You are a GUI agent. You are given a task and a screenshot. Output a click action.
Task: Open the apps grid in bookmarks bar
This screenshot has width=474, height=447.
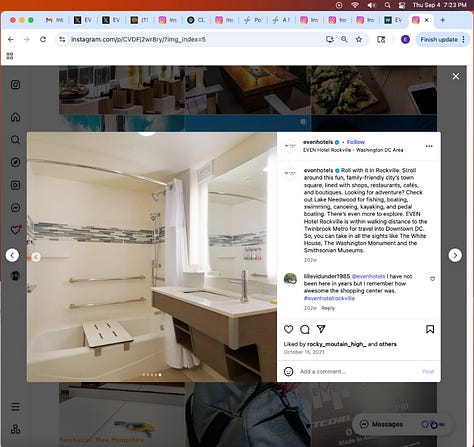point(10,56)
